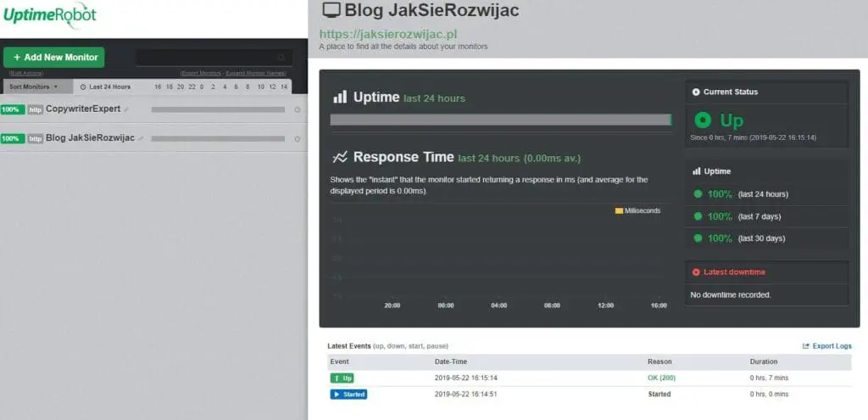Focus the monitor search field
The width and height of the screenshot is (868, 420).
[x=214, y=58]
